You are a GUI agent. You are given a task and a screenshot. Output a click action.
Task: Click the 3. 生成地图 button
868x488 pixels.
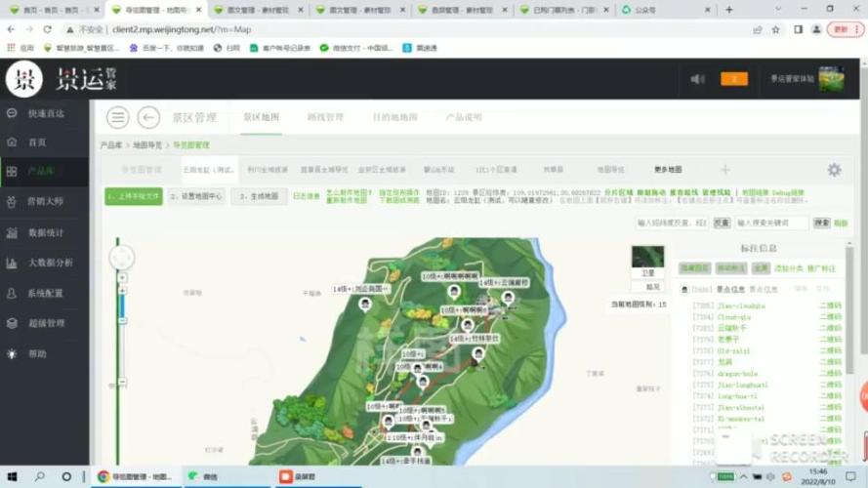coord(259,196)
